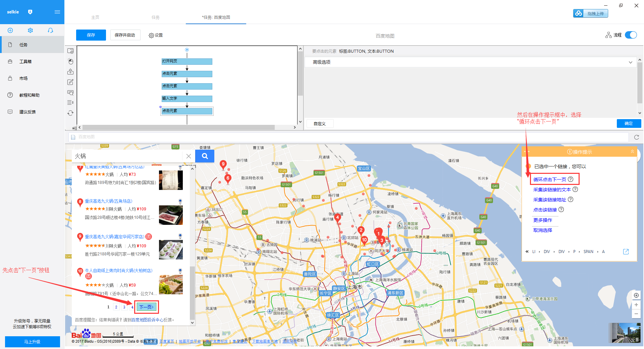Screen dimensions: 644x349
Task: Open 教程和帮助 in the sidebar
Action: (32, 95)
